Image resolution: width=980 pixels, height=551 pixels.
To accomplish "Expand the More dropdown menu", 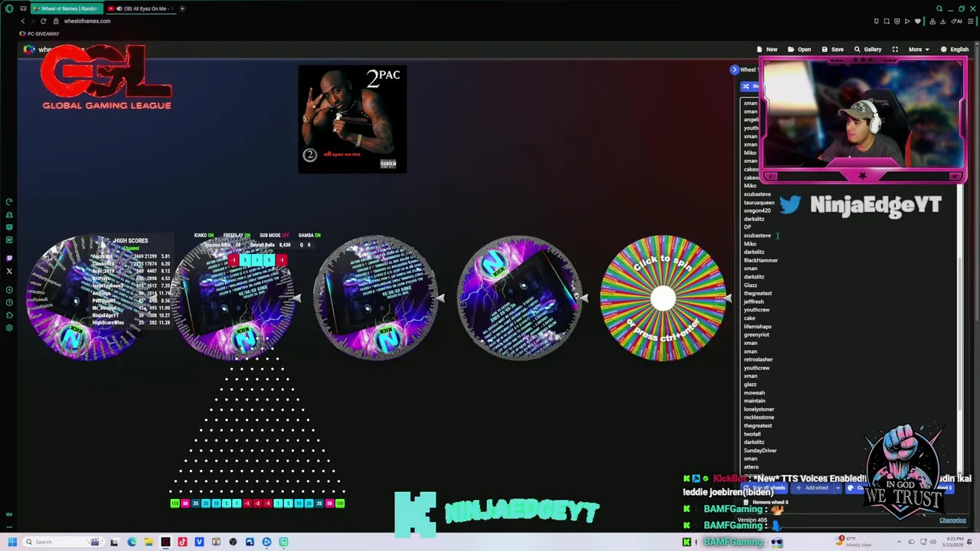I will [x=918, y=49].
